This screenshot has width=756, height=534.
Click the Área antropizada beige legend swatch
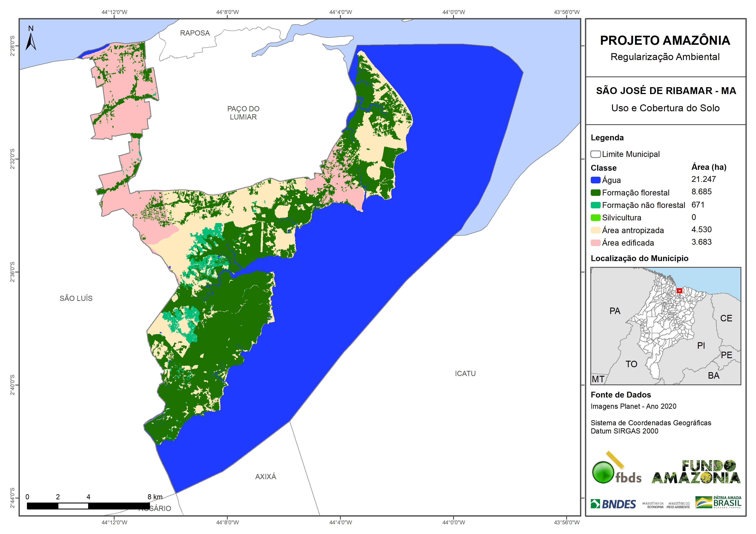tap(595, 230)
